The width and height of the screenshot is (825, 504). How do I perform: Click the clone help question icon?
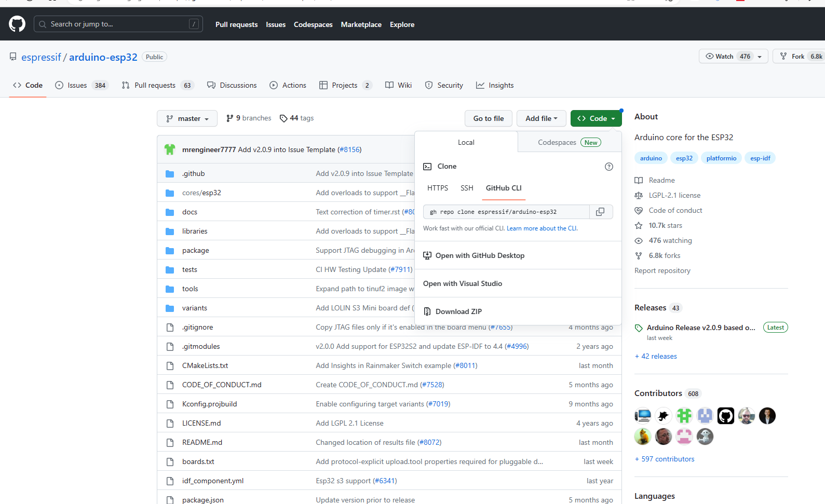click(608, 167)
